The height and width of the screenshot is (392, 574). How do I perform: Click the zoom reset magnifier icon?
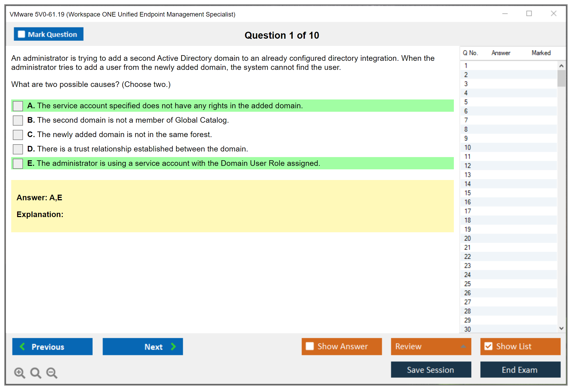coord(36,373)
